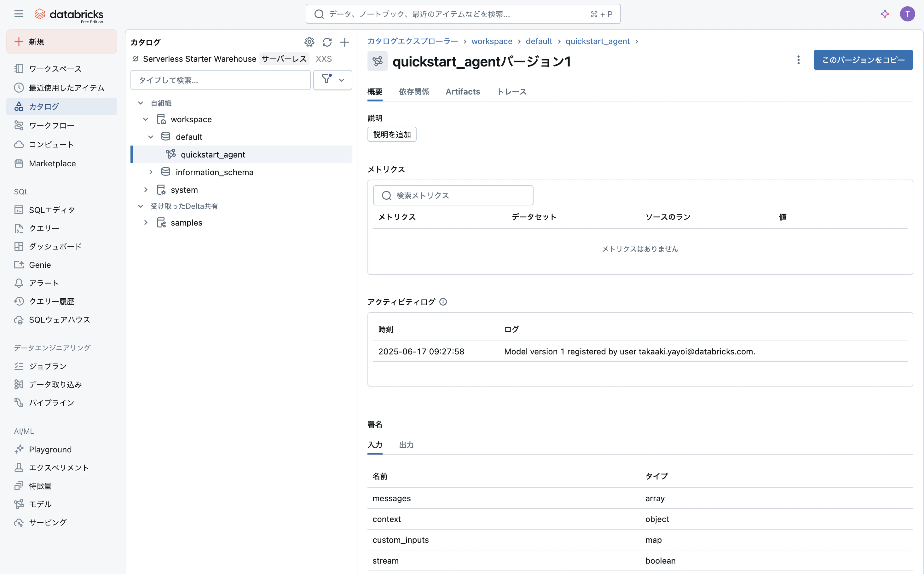Collapse the default schema node
924x574 pixels.
pos(151,137)
